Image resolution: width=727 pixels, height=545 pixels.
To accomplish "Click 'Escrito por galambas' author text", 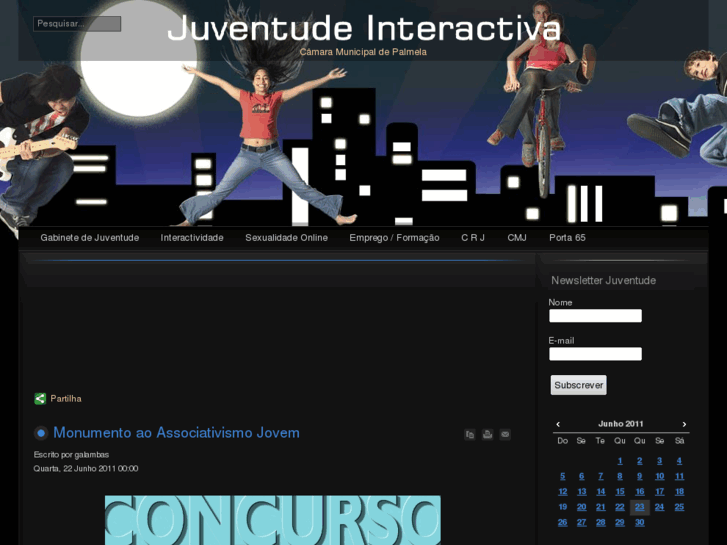I will 71,455.
